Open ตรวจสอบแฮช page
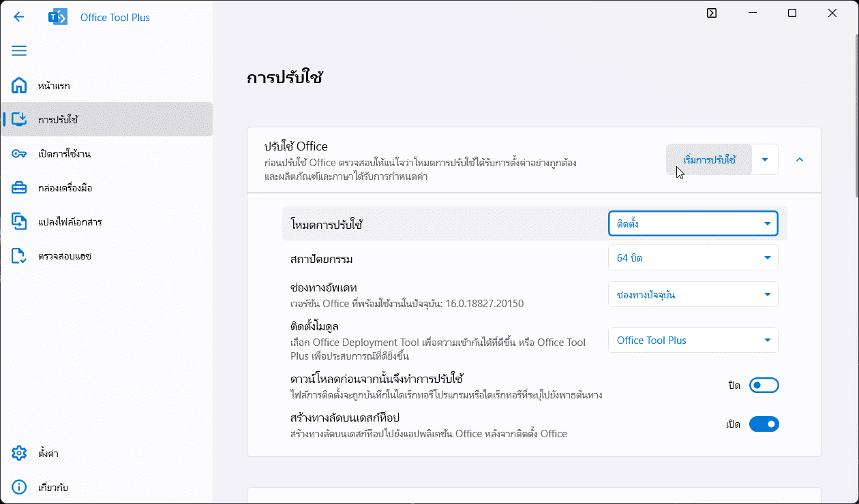The height and width of the screenshot is (504, 859). pos(106,256)
